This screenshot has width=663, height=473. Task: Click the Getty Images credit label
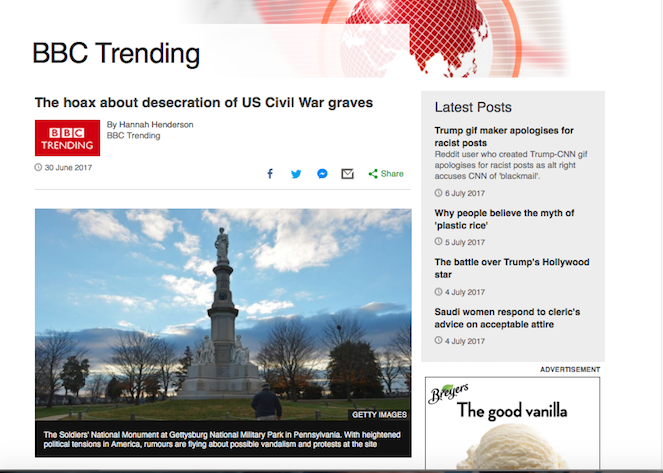coord(379,415)
